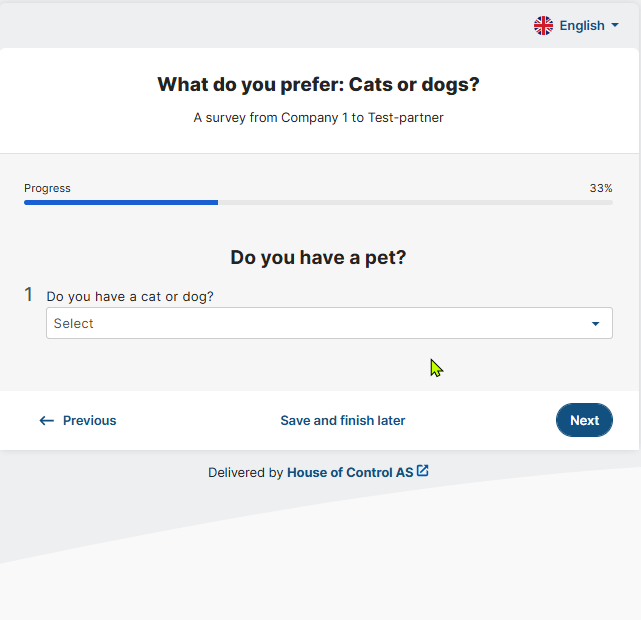
Task: Click the down arrow in the Select box
Action: point(596,324)
